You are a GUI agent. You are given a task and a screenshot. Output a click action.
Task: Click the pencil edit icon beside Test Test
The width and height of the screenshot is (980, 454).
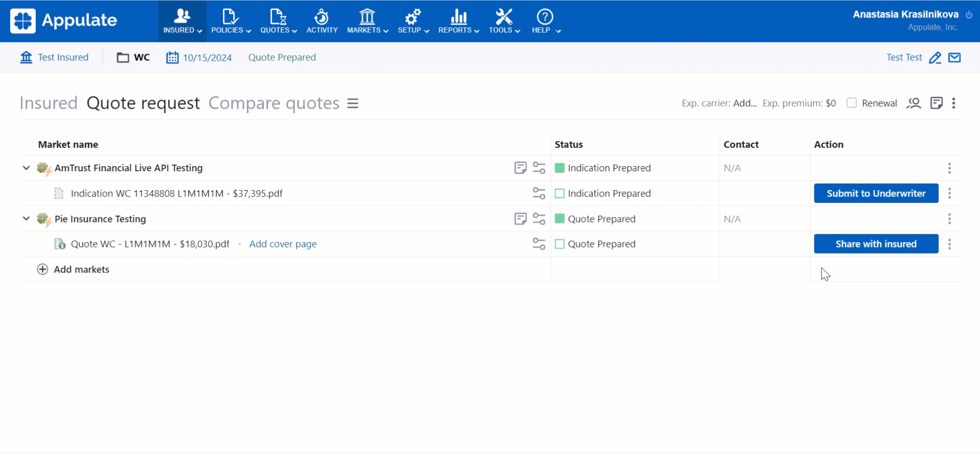(935, 58)
